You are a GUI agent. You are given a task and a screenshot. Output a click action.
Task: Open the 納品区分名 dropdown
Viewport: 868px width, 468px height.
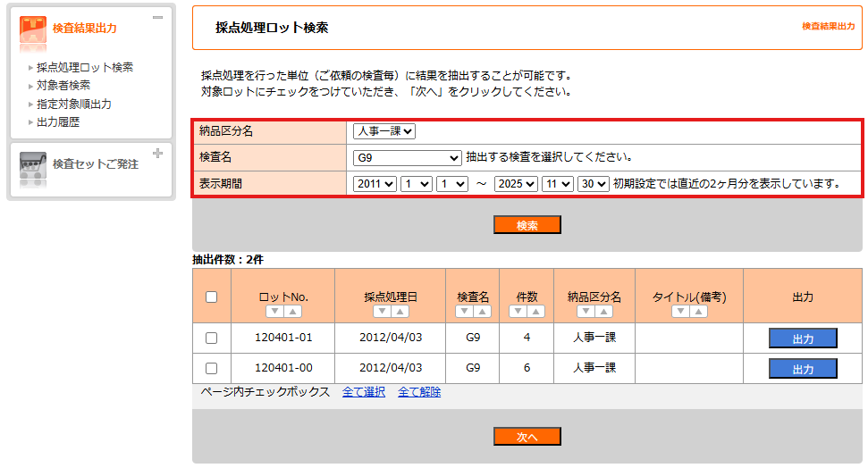point(384,131)
